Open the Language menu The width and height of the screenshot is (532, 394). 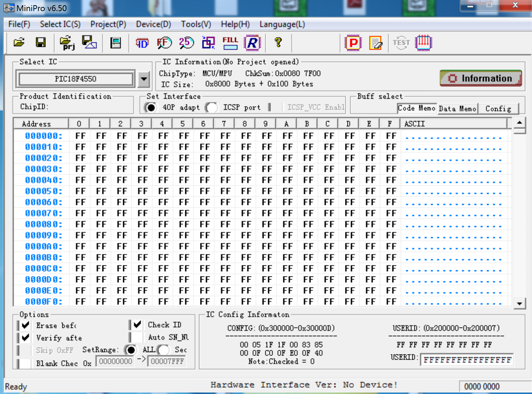click(x=282, y=24)
